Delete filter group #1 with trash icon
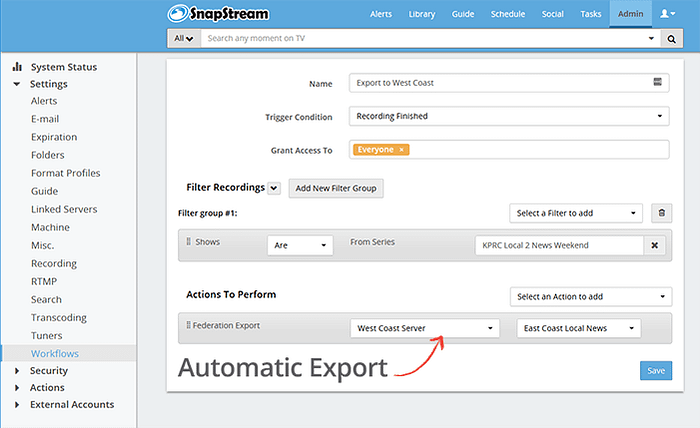 [x=662, y=213]
